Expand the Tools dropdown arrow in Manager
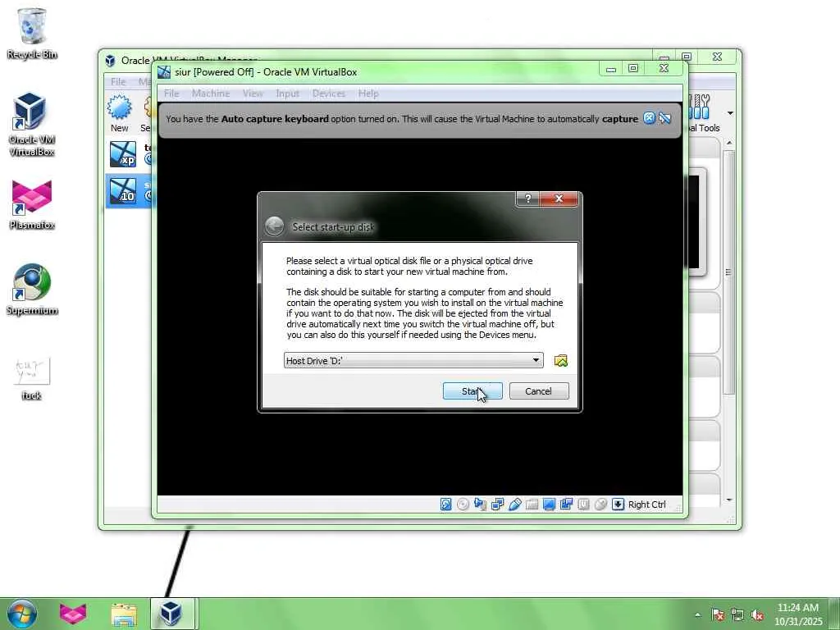This screenshot has height=630, width=840. (729, 113)
